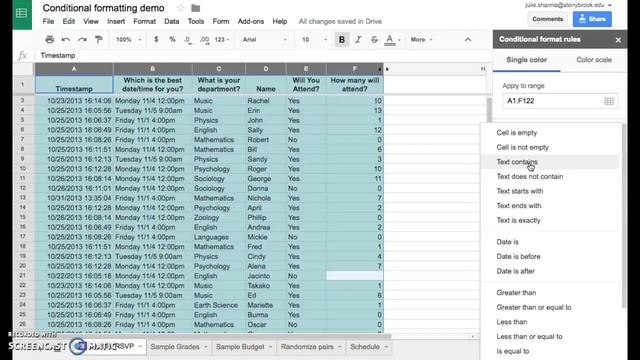Open the Schedule sheet tab arrow
This screenshot has width=640, height=360.
(386, 347)
